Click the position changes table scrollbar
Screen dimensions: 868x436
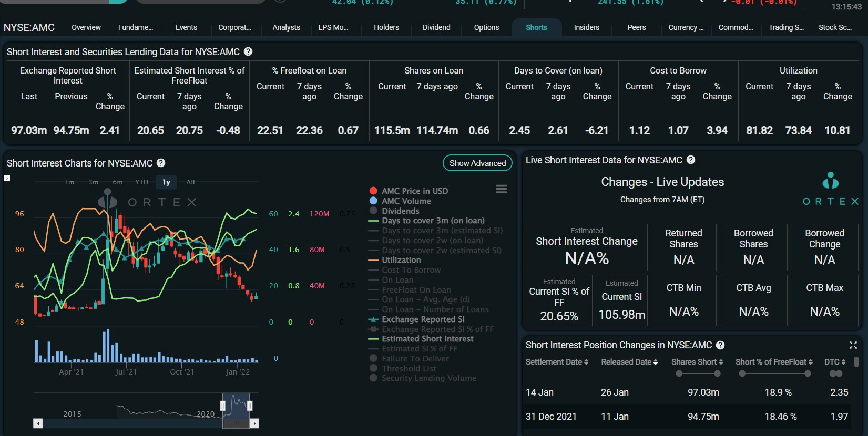pos(856,362)
